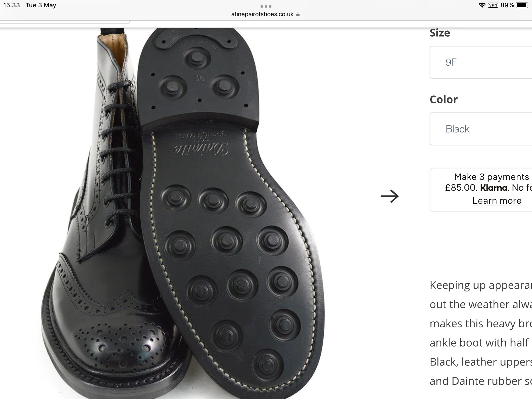This screenshot has width=532, height=399.
Task: Tap the Tue 3 May date
Action: pos(41,5)
